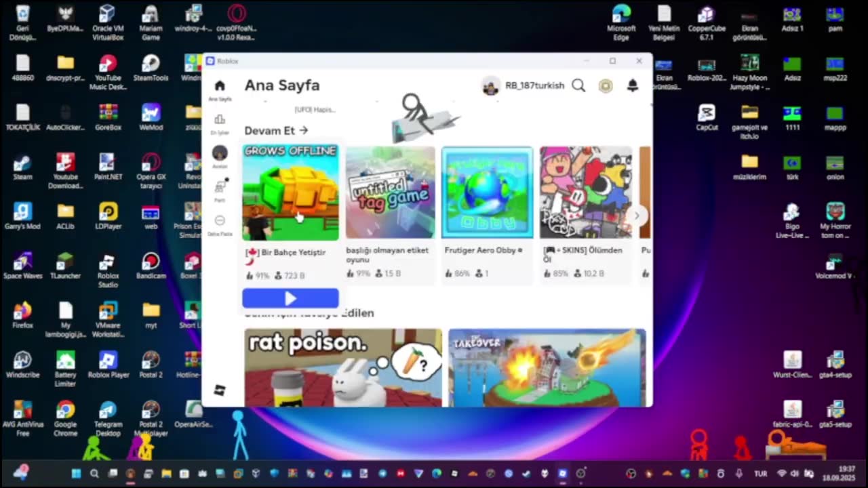Open the Windows Start menu

tap(76, 474)
